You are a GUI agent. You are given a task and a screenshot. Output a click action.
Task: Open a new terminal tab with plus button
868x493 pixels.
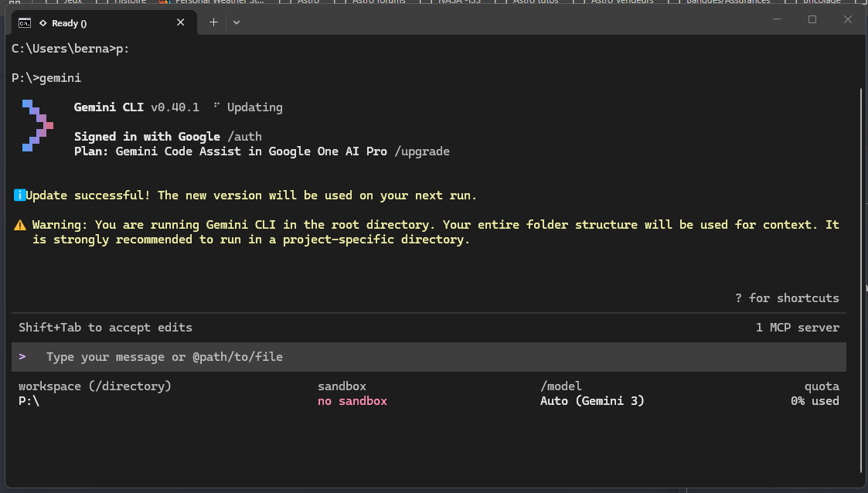tap(213, 22)
